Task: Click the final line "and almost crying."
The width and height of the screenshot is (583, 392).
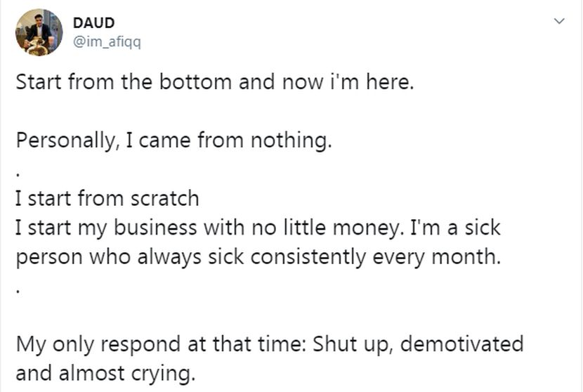Action: 105,373
